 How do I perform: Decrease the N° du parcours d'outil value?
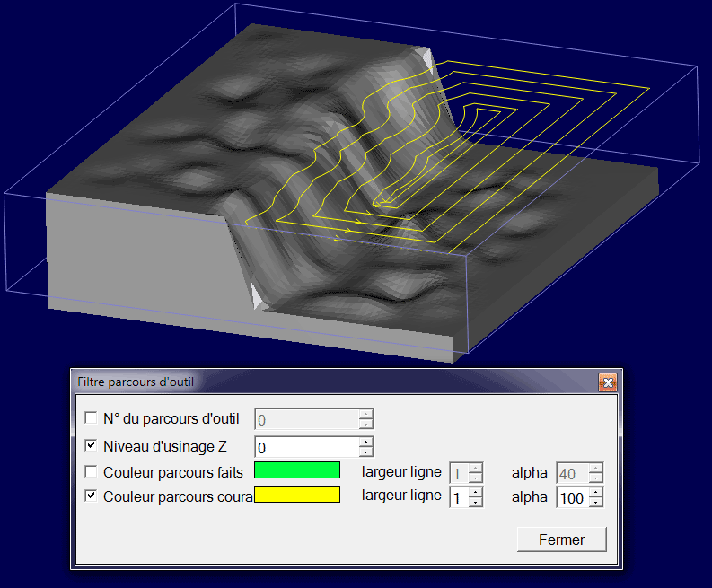(366, 425)
